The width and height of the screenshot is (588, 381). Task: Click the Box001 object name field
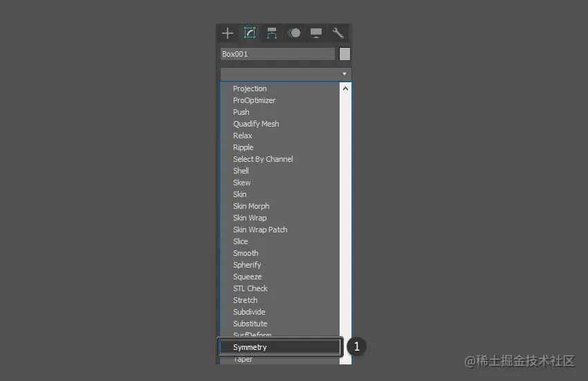pyautogui.click(x=277, y=54)
